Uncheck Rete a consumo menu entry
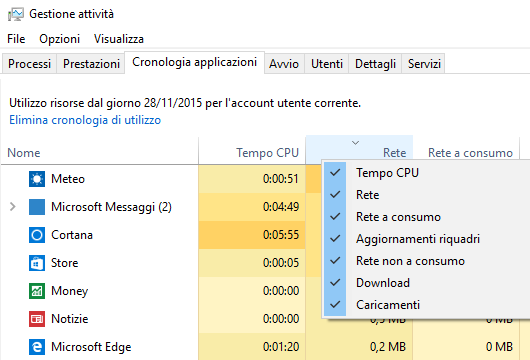Screen dimensions: 530x360 coord(427,217)
